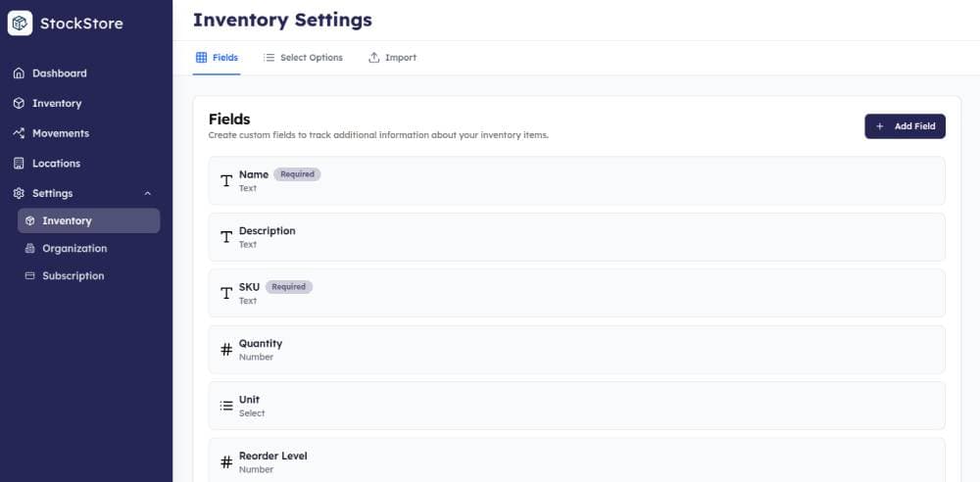Click the Locations building icon in sidebar

pyautogui.click(x=19, y=164)
